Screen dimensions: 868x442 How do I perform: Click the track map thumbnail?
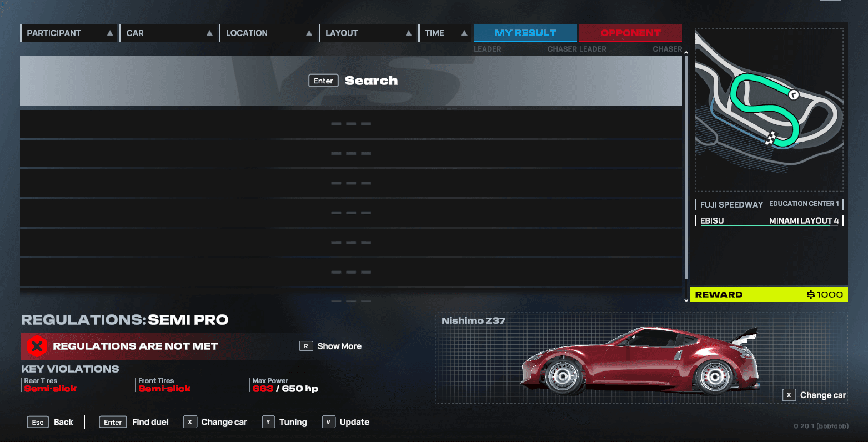tap(769, 110)
